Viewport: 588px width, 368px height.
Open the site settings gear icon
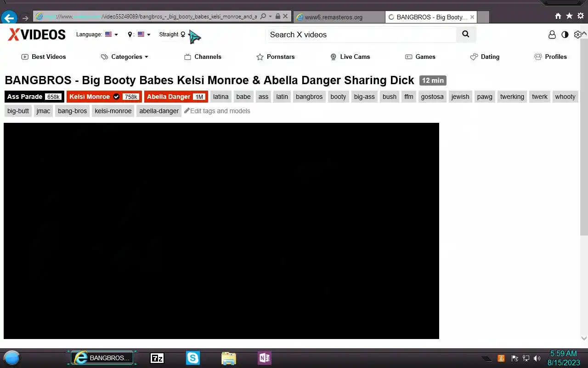point(577,34)
